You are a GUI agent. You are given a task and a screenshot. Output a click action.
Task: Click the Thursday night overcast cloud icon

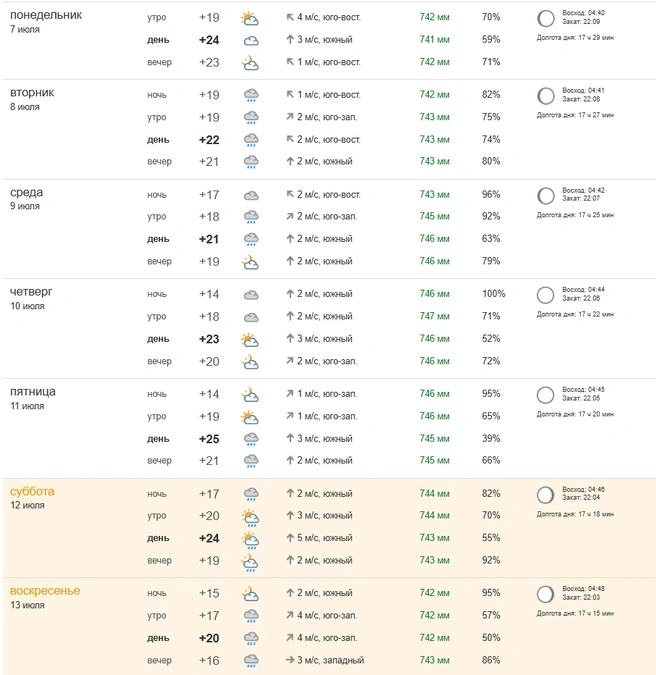pos(251,295)
